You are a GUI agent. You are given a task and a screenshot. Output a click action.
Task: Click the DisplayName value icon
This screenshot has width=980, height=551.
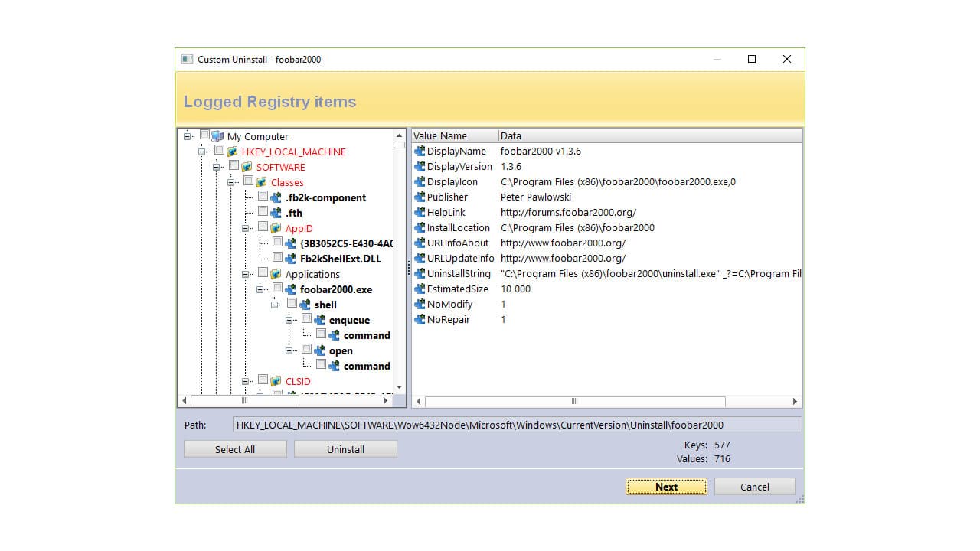pyautogui.click(x=419, y=151)
